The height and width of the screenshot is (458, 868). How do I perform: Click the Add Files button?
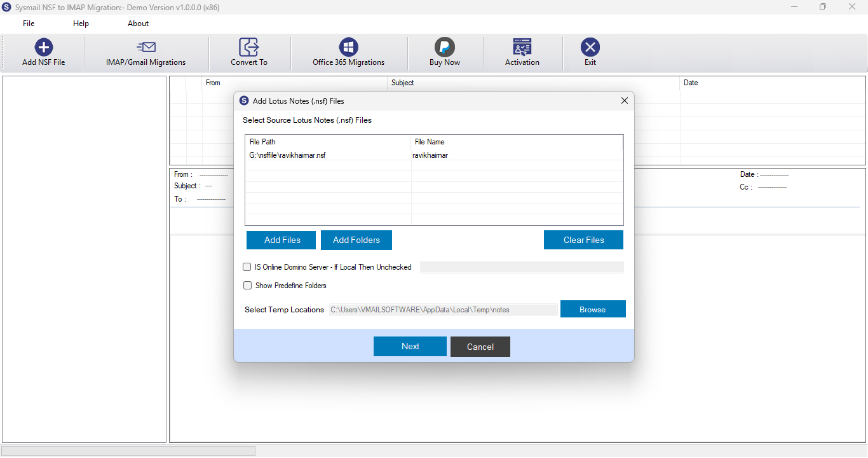(281, 240)
